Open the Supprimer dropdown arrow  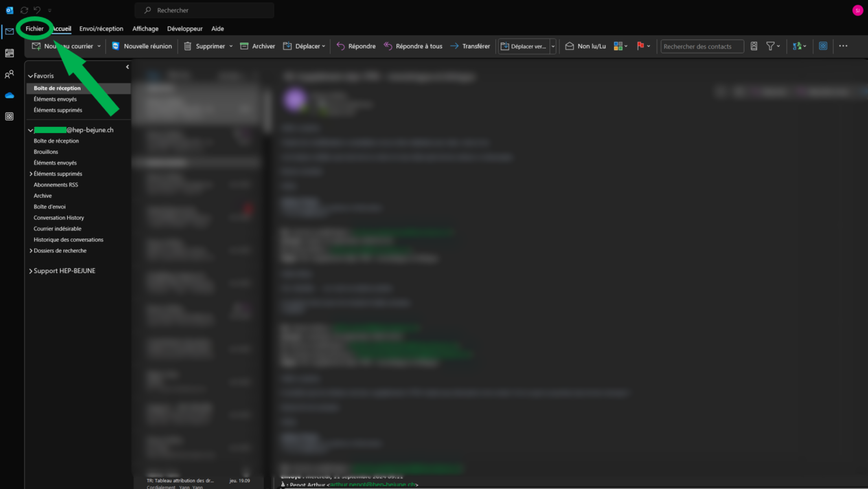[231, 46]
